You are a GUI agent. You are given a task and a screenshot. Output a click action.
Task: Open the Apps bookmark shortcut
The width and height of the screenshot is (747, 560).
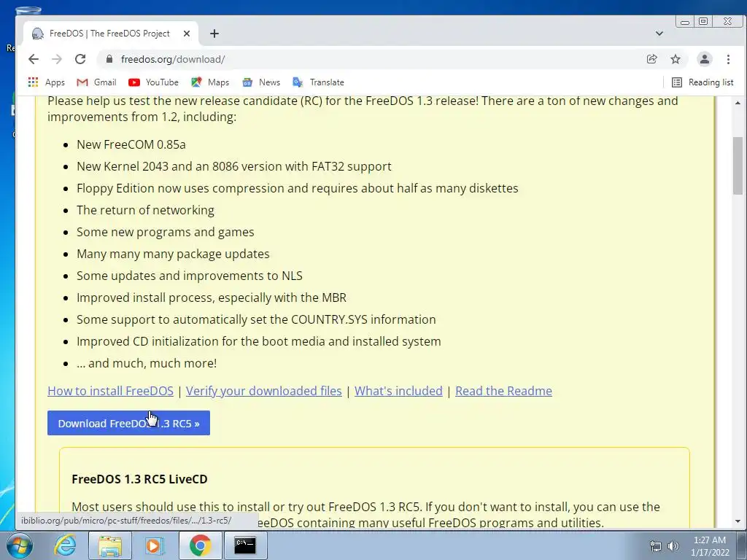coord(46,82)
